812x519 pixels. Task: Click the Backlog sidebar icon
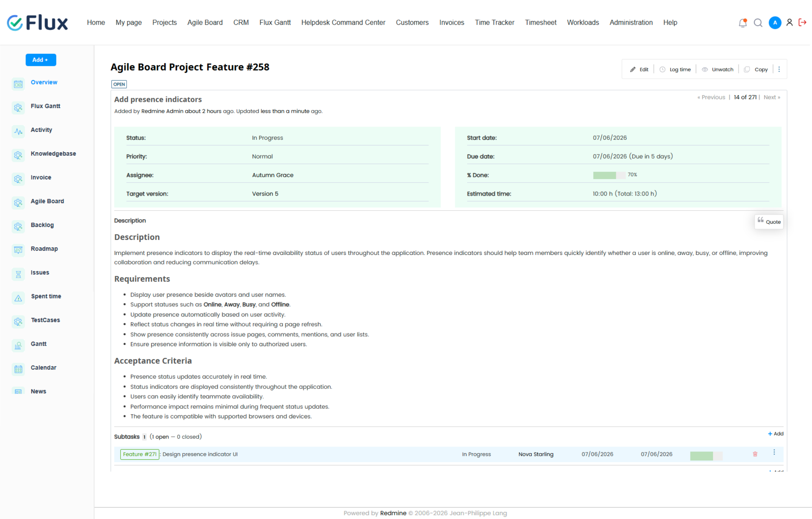[x=18, y=226]
